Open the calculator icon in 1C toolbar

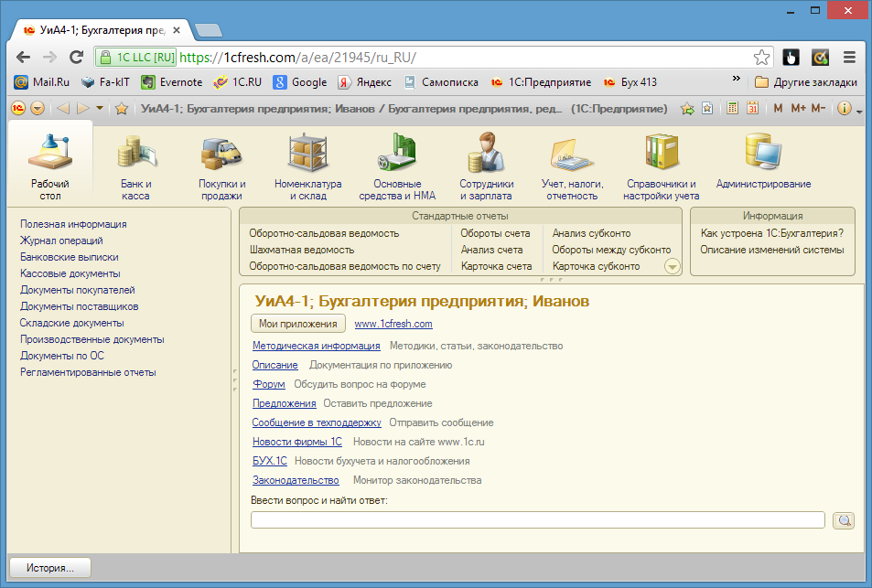click(732, 109)
